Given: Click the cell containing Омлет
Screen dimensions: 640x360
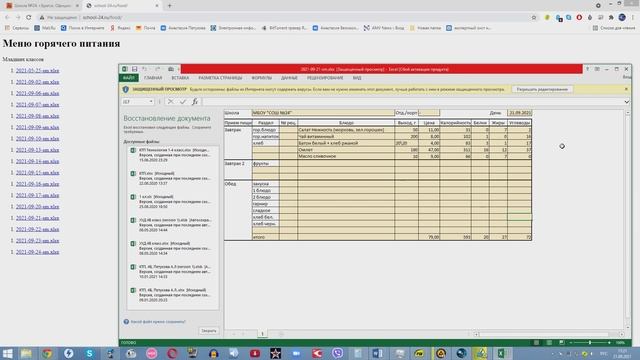Looking at the screenshot, I should coord(346,150).
